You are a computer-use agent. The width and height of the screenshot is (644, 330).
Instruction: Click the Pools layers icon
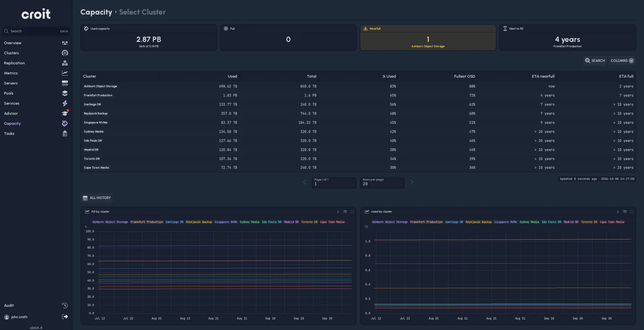pyautogui.click(x=65, y=93)
